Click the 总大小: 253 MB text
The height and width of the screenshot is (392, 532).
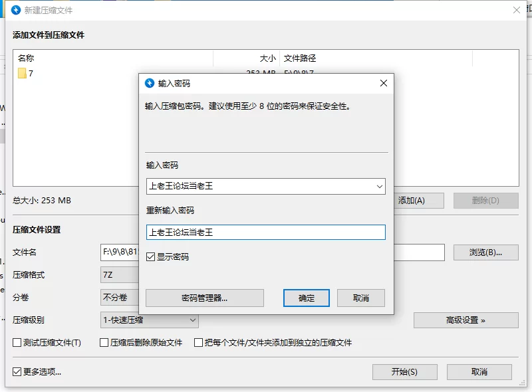[x=42, y=201]
